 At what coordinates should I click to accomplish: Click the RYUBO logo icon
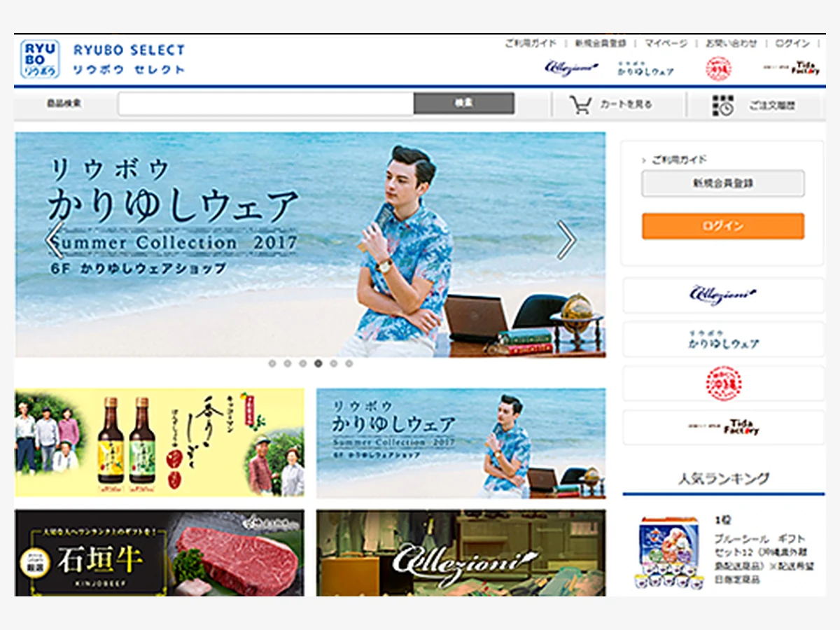click(40, 58)
